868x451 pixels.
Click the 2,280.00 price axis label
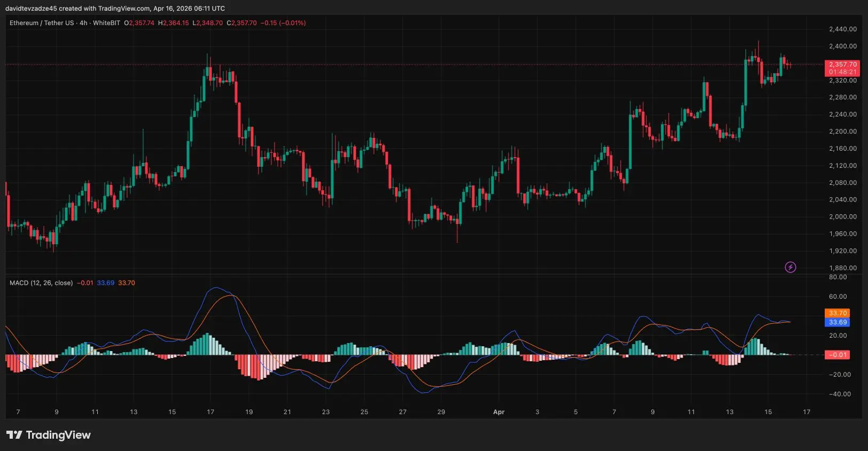click(843, 97)
